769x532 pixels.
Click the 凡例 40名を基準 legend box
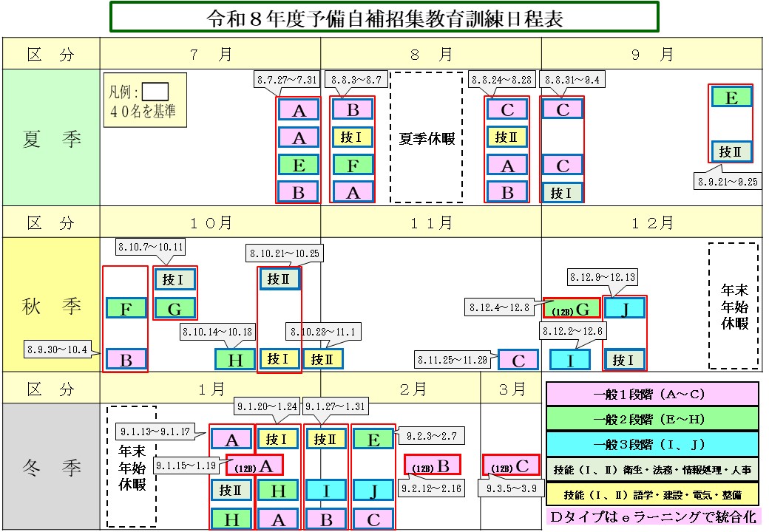click(x=145, y=100)
